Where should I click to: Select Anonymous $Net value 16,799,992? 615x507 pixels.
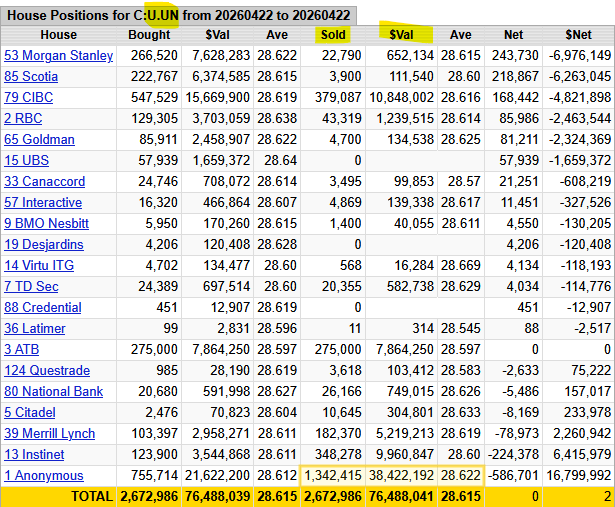[x=579, y=476]
